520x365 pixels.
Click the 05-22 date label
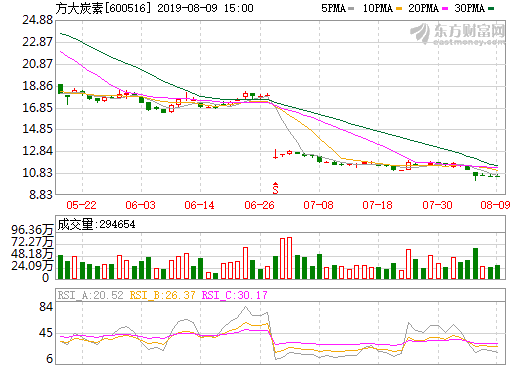(x=81, y=205)
